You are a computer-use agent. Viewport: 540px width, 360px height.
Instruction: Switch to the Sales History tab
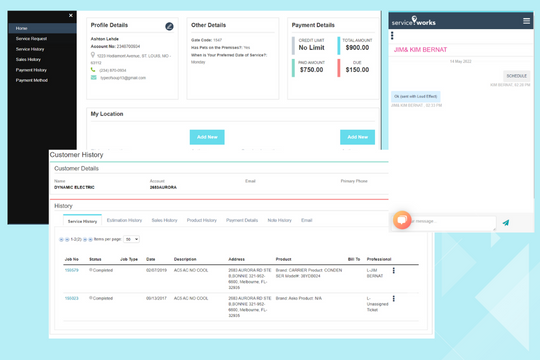[x=164, y=220]
